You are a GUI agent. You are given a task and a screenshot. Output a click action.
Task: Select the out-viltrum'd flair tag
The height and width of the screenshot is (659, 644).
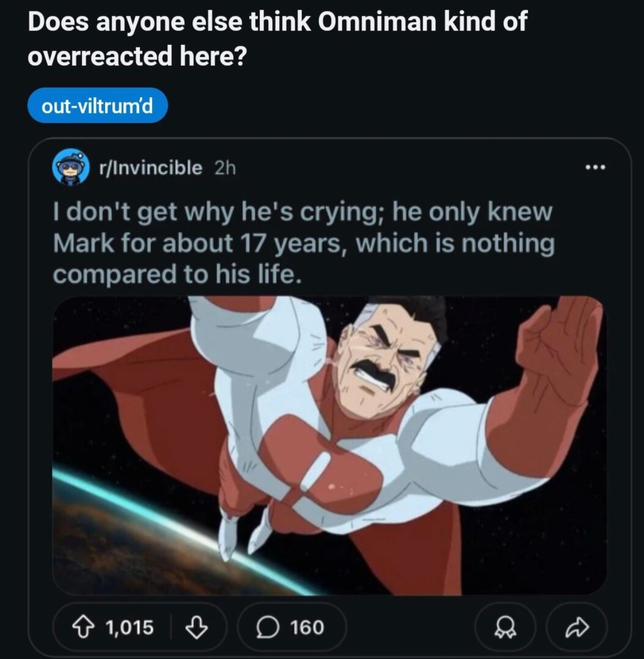click(x=97, y=104)
